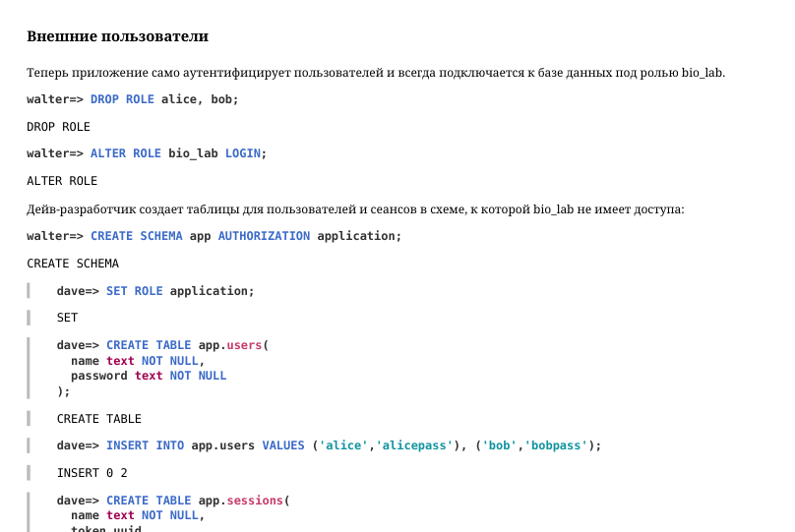Click the output 'CREATE TABLE' after app.users
The width and height of the screenshot is (795, 532).
tap(98, 419)
